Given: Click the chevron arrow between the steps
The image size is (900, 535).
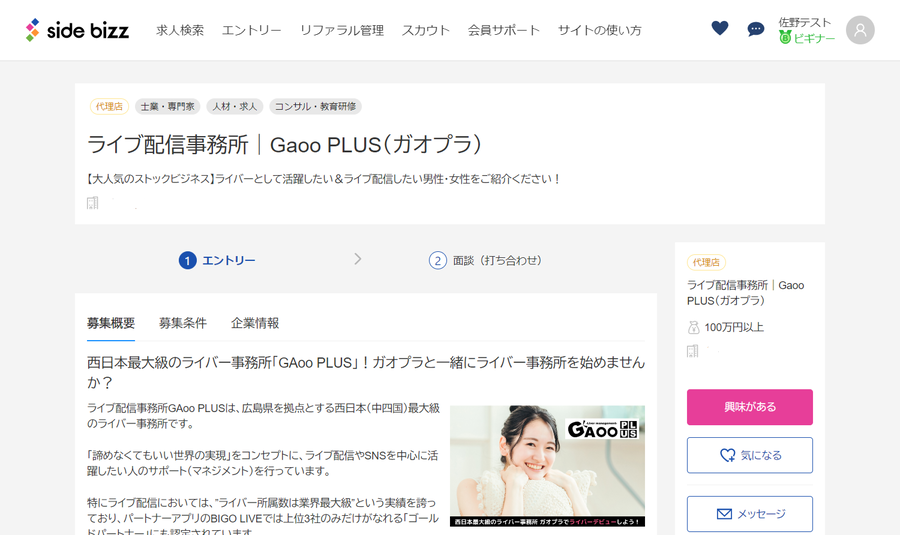Looking at the screenshot, I should point(358,259).
